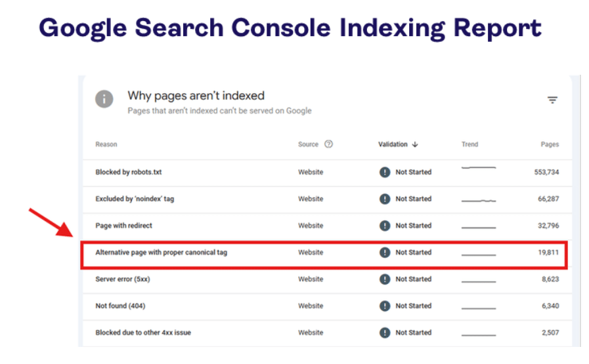
Task: Click the Why pages aren't indexed heading
Action: point(196,96)
